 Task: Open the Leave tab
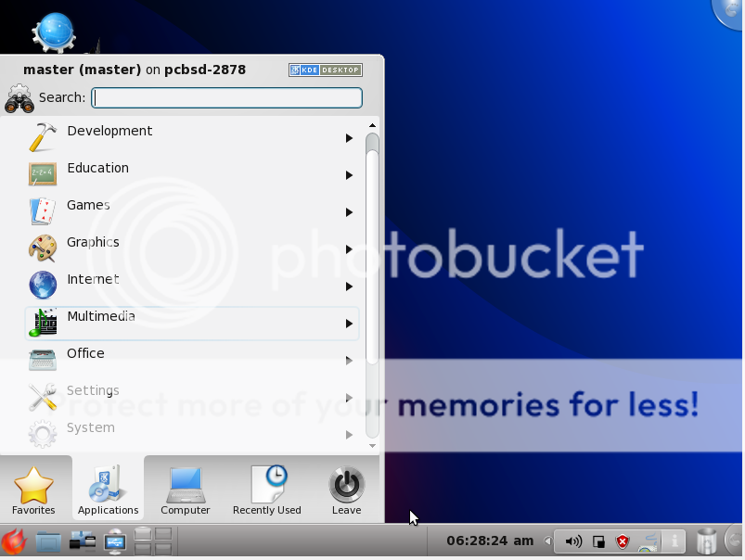(346, 490)
